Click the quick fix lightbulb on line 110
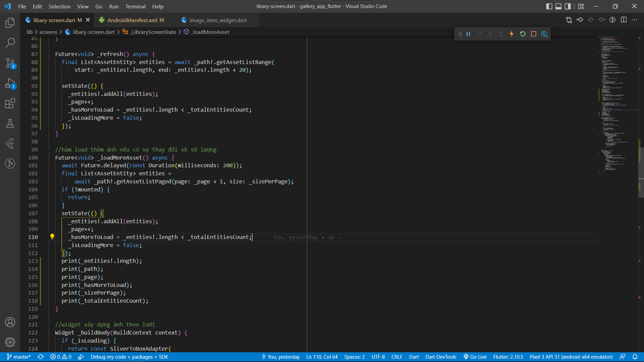 52,237
